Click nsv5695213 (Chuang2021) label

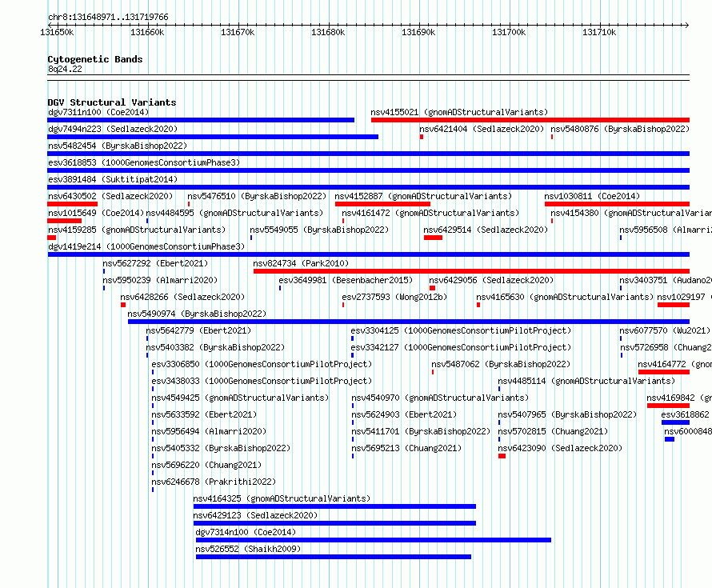(406, 448)
